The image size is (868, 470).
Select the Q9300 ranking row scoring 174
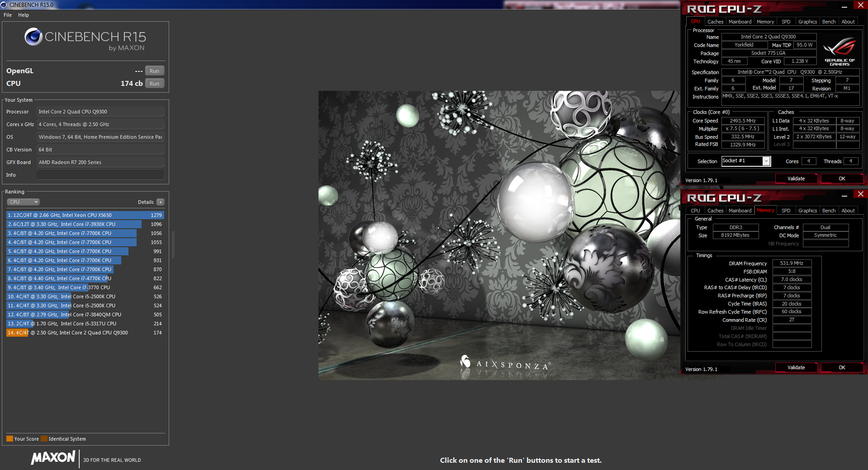tap(85, 333)
